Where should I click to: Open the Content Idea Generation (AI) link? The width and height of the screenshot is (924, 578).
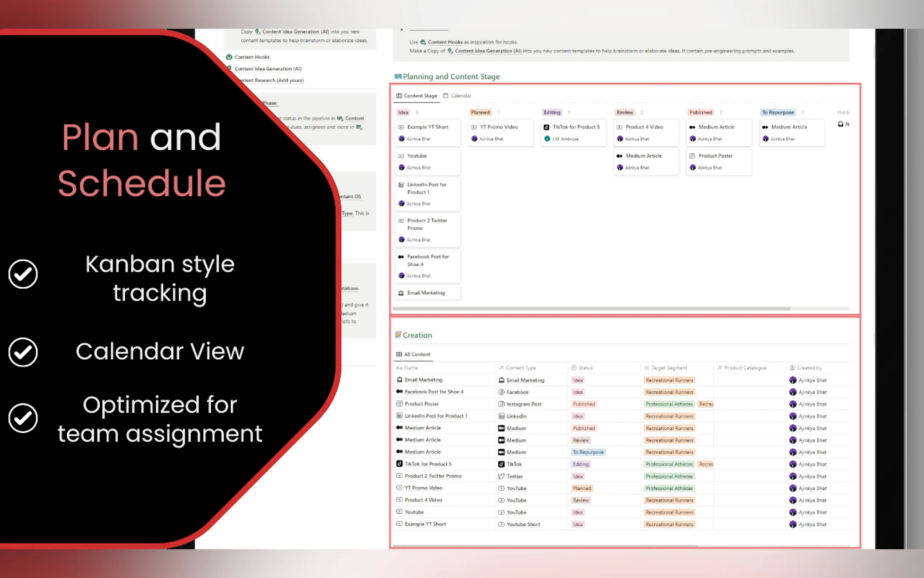(268, 69)
